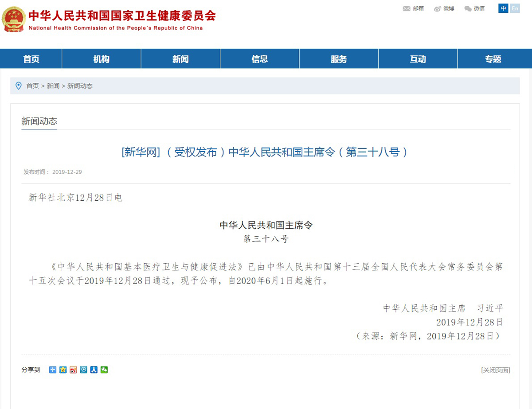This screenshot has height=409, width=532.
Task: Open the 微信 icon in header
Action: point(468,8)
